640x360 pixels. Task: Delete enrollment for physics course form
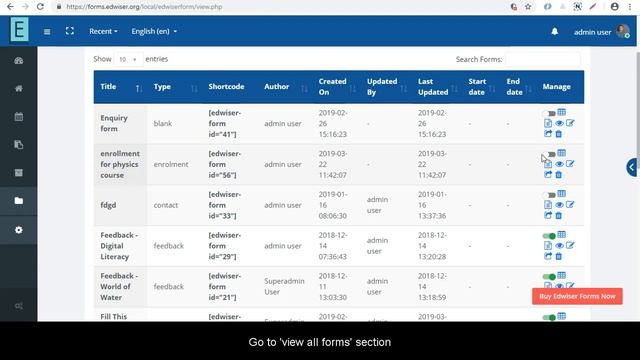tap(559, 175)
